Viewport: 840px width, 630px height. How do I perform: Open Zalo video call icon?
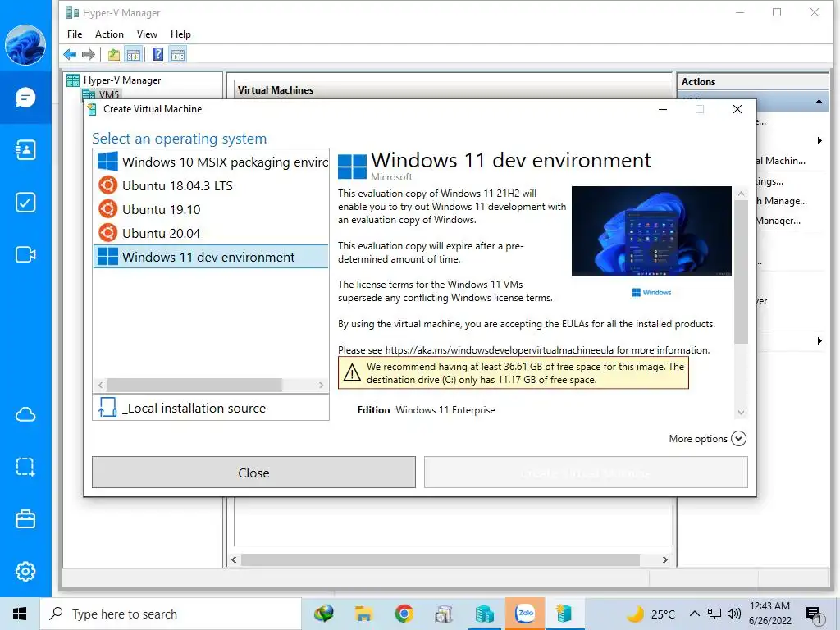click(25, 254)
